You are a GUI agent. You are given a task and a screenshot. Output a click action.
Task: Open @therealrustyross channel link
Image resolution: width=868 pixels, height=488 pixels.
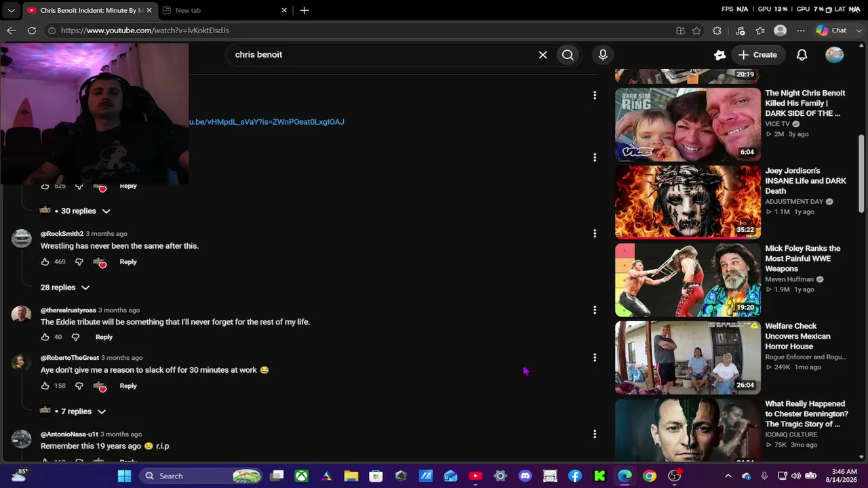coord(68,310)
